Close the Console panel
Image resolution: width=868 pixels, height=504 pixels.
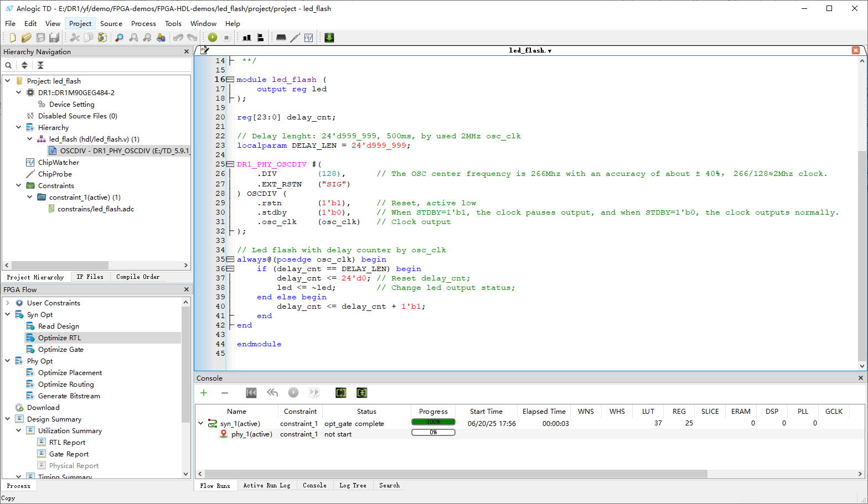point(861,378)
